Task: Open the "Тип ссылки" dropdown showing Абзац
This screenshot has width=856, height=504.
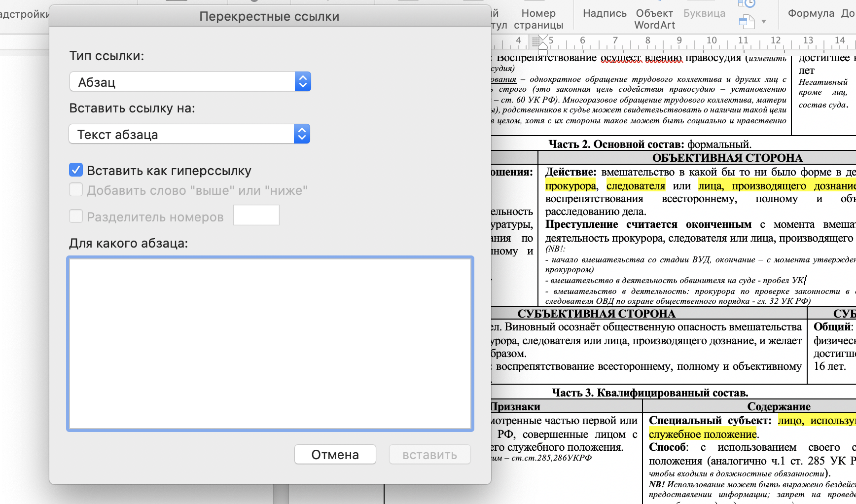Action: 190,82
